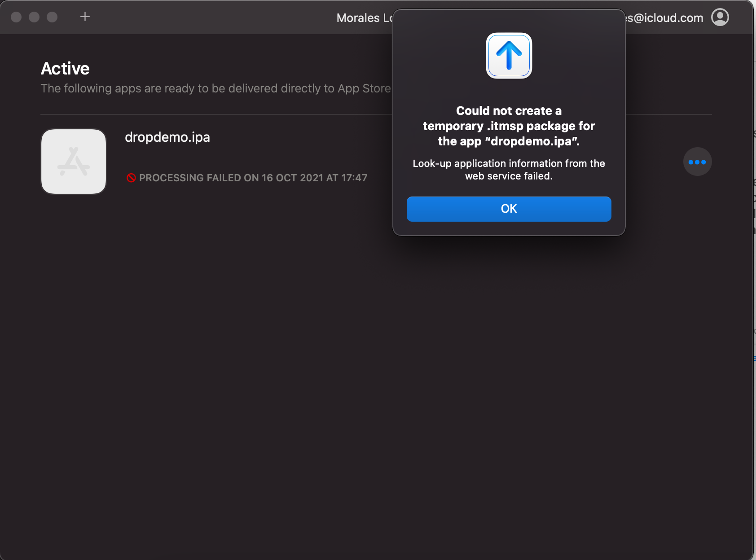Dismiss the error by pressing OK

click(509, 209)
